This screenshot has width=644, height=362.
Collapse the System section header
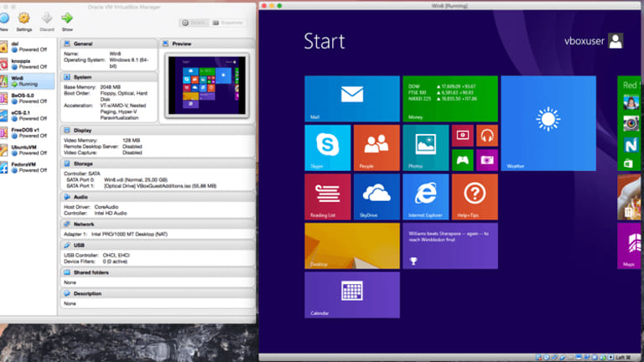tap(109, 77)
